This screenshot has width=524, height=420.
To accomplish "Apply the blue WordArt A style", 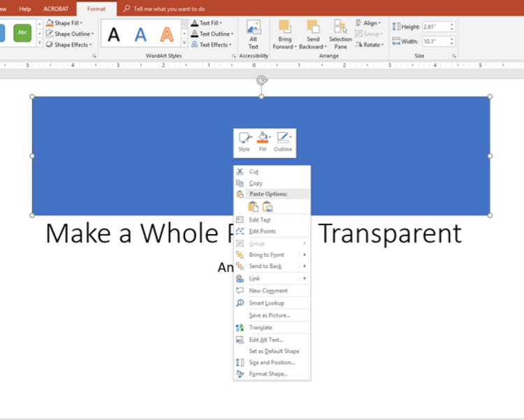I will [140, 34].
